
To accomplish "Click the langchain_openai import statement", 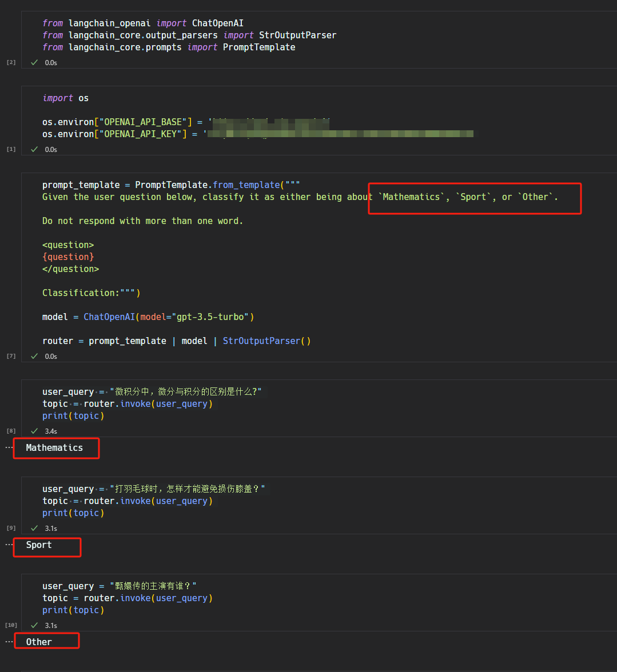I will (x=143, y=23).
